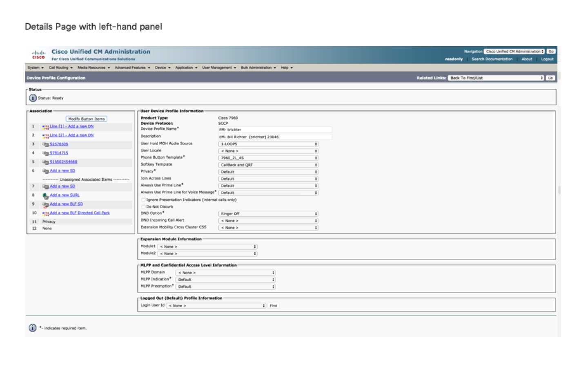Click Go button next to Related Links

pyautogui.click(x=550, y=78)
